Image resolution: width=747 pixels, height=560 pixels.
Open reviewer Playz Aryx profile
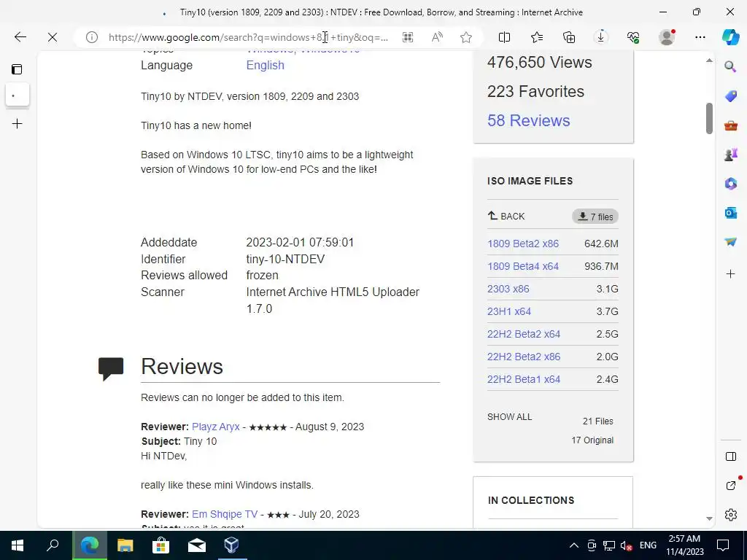pyautogui.click(x=215, y=427)
